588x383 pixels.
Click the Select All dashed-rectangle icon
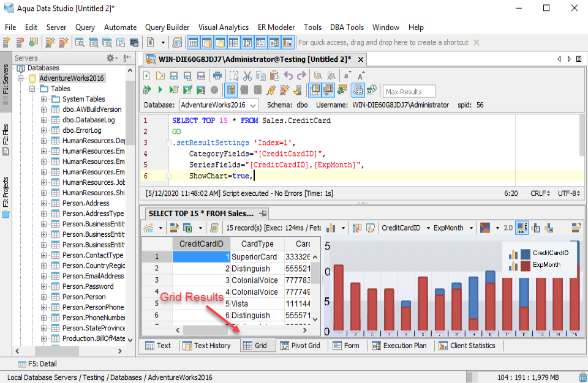point(233,76)
